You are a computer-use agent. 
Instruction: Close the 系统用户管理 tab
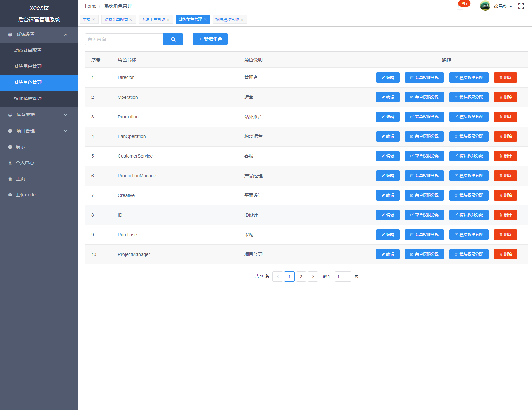point(168,20)
